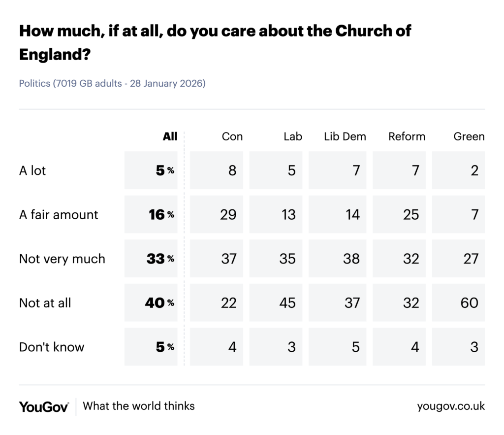Click the Con 'A fair amount' cell showing 29
This screenshot has width=504, height=435.
[217, 215]
